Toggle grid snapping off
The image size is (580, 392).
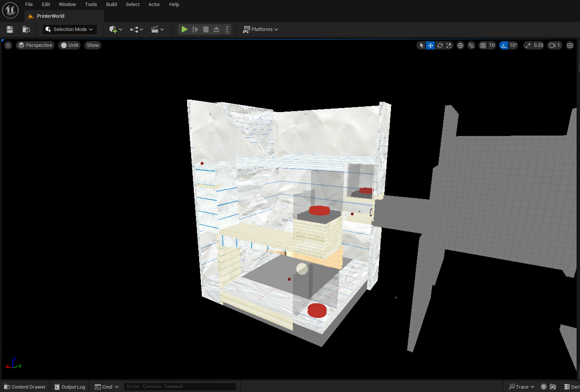(x=483, y=45)
